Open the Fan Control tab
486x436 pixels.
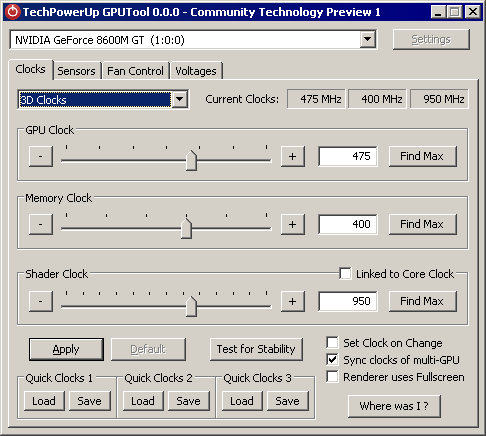[x=135, y=71]
